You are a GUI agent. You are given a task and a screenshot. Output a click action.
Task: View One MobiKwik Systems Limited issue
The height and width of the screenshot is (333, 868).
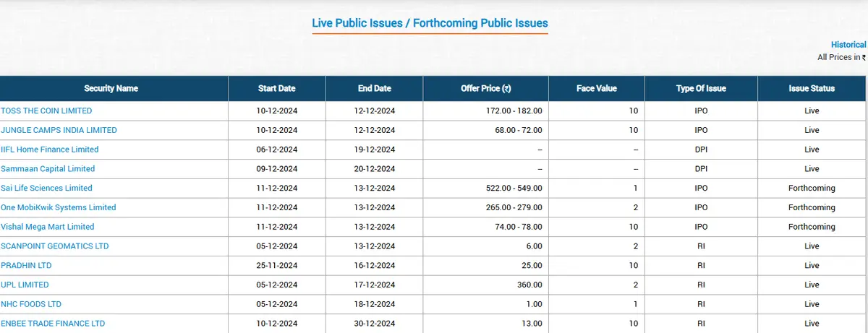click(x=59, y=207)
